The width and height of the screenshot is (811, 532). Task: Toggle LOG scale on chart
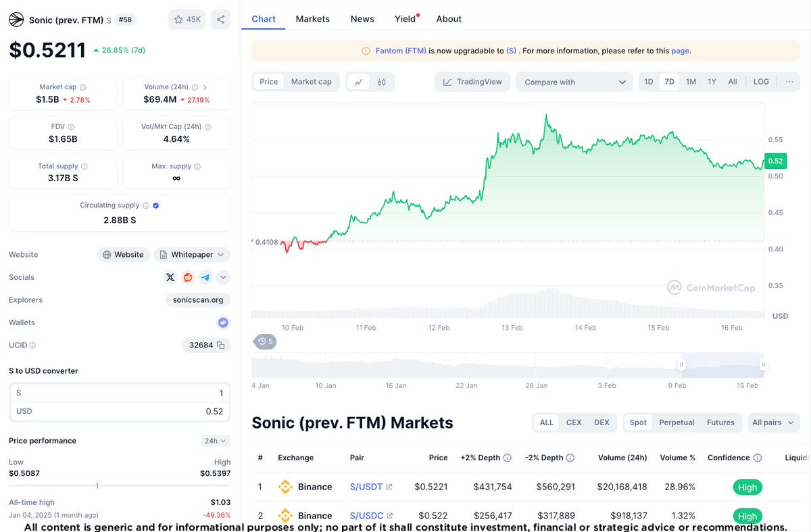(761, 82)
